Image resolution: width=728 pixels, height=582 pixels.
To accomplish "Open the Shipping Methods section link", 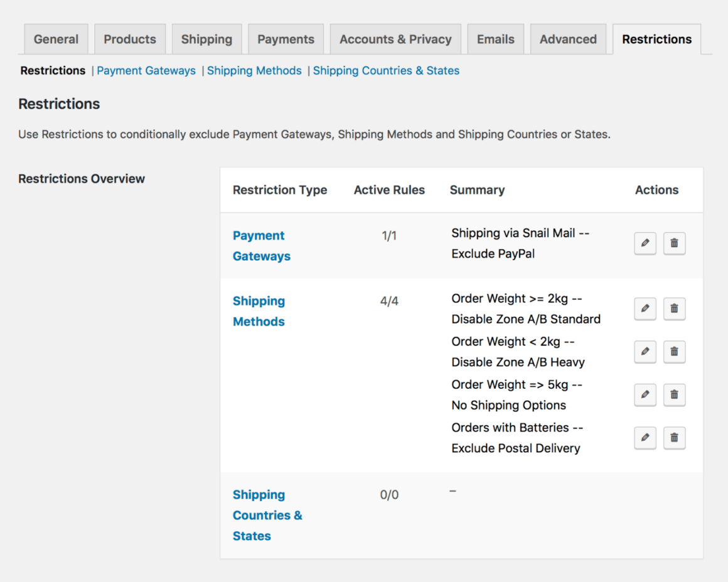I will pyautogui.click(x=254, y=70).
